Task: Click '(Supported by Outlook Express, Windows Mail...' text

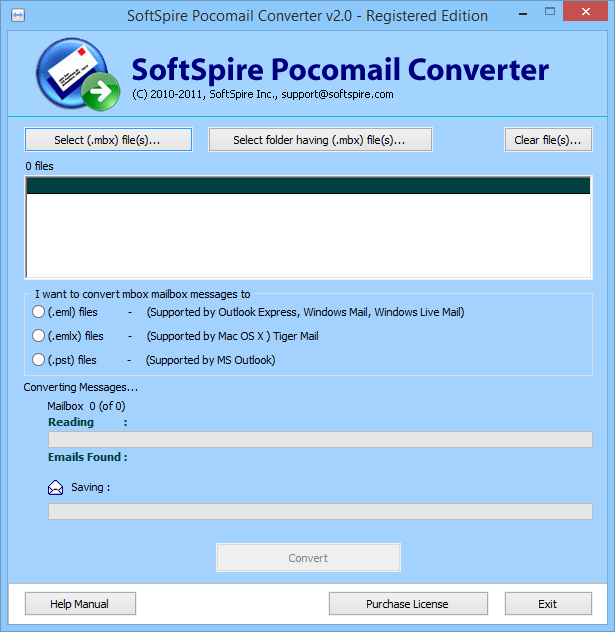Action: [305, 312]
